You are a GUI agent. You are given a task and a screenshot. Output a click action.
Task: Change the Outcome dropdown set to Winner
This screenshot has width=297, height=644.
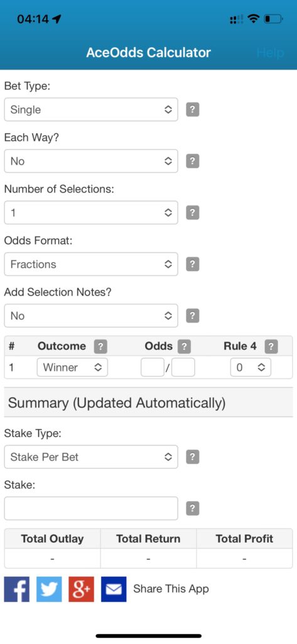pos(72,367)
